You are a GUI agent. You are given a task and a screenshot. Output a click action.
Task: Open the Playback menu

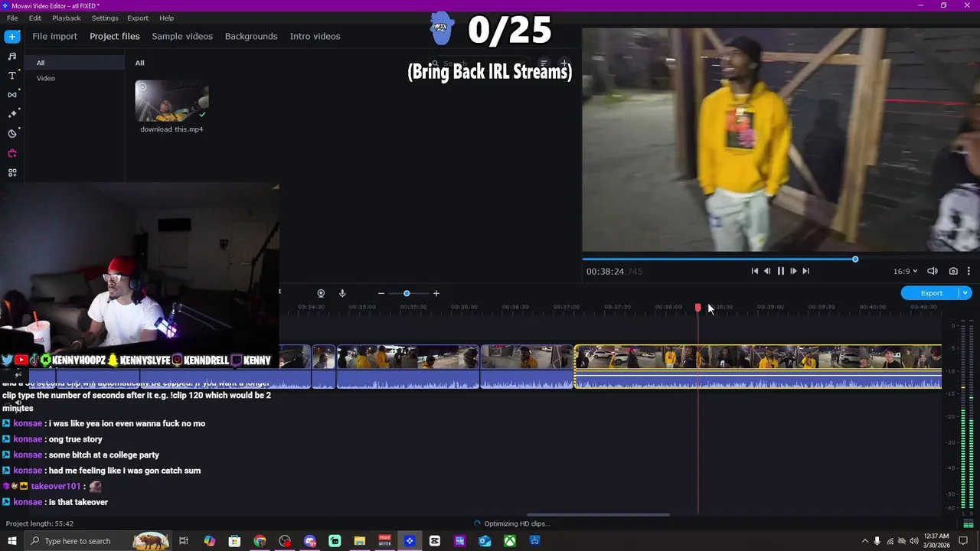tap(67, 18)
